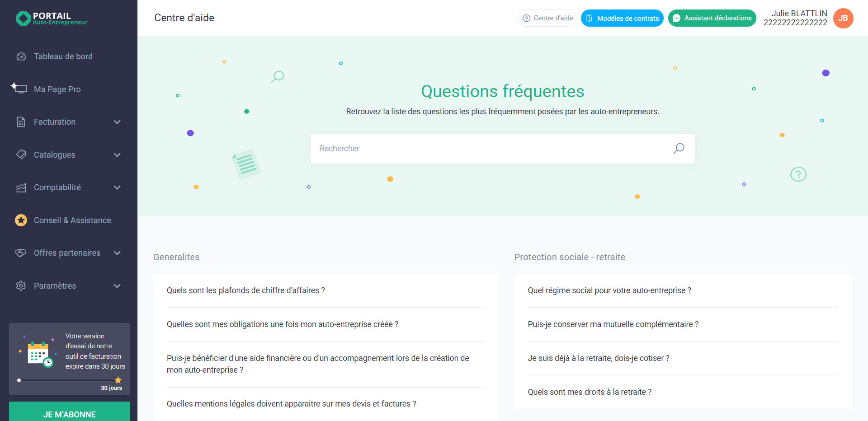The width and height of the screenshot is (868, 421).
Task: Click the Facturation document icon
Action: pyautogui.click(x=21, y=122)
